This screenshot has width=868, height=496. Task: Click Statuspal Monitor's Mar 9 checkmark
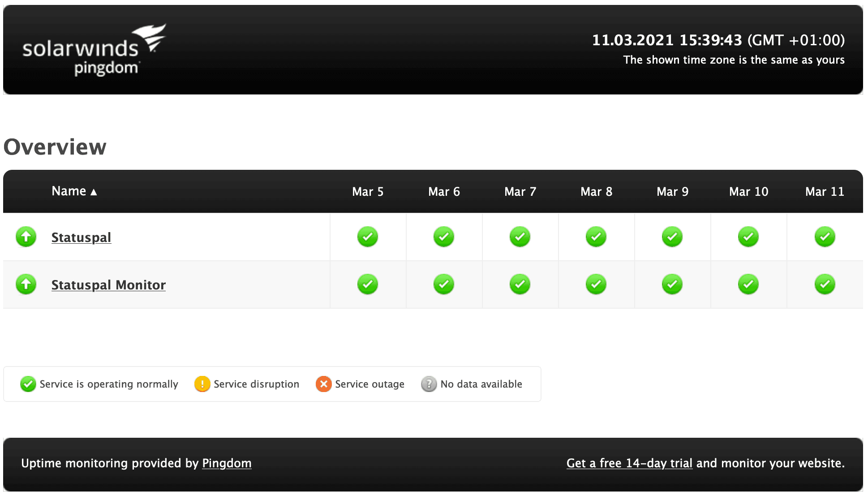tap(672, 284)
